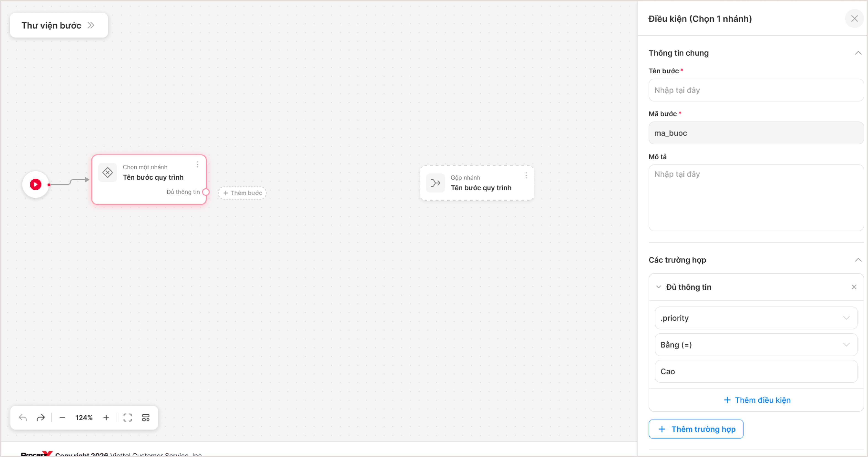Image resolution: width=868 pixels, height=457 pixels.
Task: Click the Tên bước input field
Action: [x=756, y=90]
